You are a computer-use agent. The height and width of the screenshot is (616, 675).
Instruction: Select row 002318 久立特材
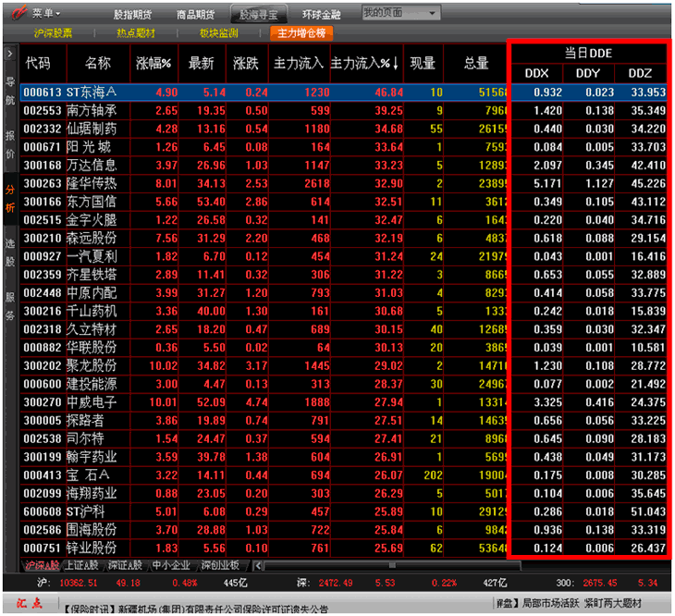(x=344, y=329)
